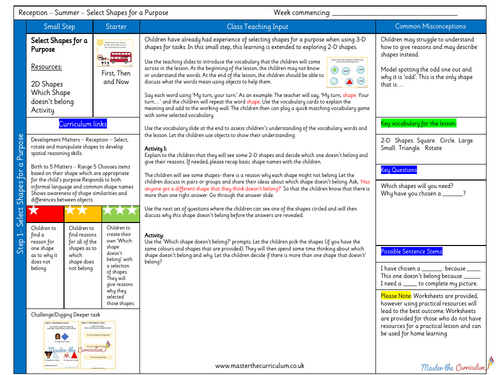500x375 pixels.
Task: Select the three-star task 'create their own Which shape doesn't belong'
Action: pos(120,266)
